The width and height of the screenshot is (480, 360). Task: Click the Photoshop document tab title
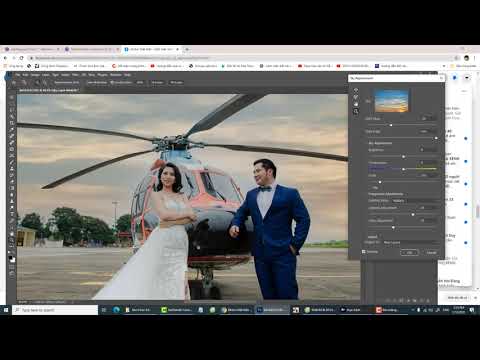(x=49, y=90)
